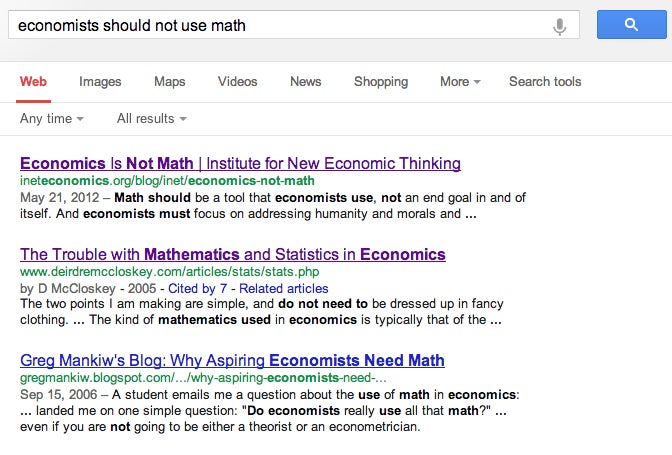Open the Any time dropdown

(x=51, y=119)
